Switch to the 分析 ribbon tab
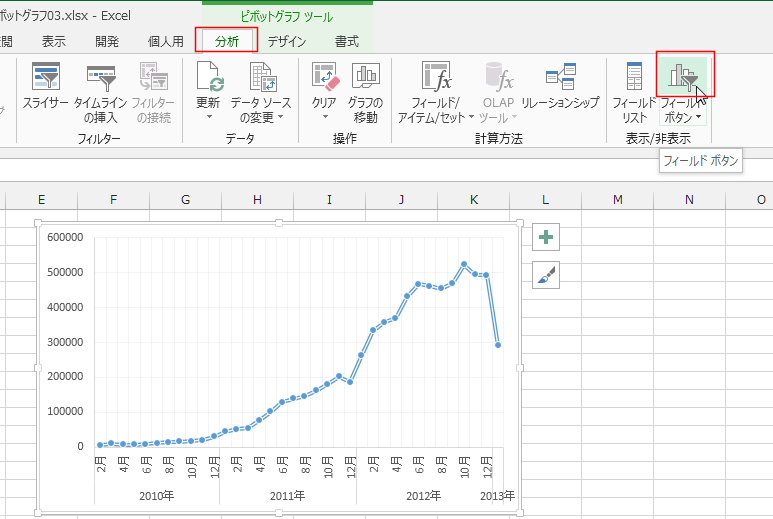The image size is (773, 519). tap(227, 41)
